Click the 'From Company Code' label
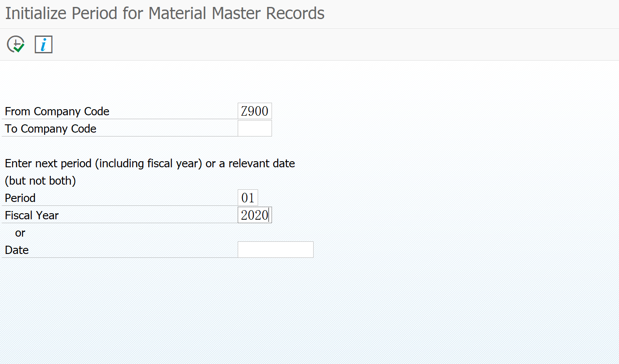Viewport: 619px width, 364px height. (x=56, y=111)
